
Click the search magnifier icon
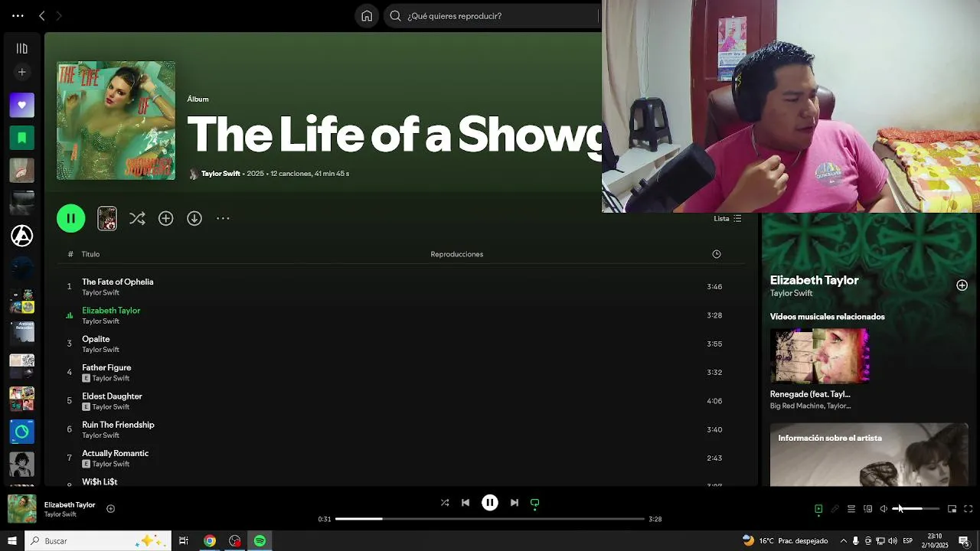395,15
